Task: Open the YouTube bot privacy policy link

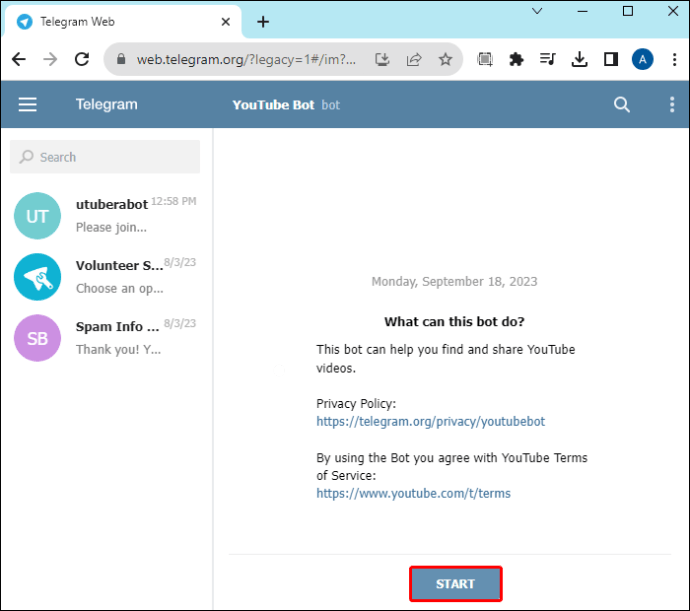Action: (431, 422)
